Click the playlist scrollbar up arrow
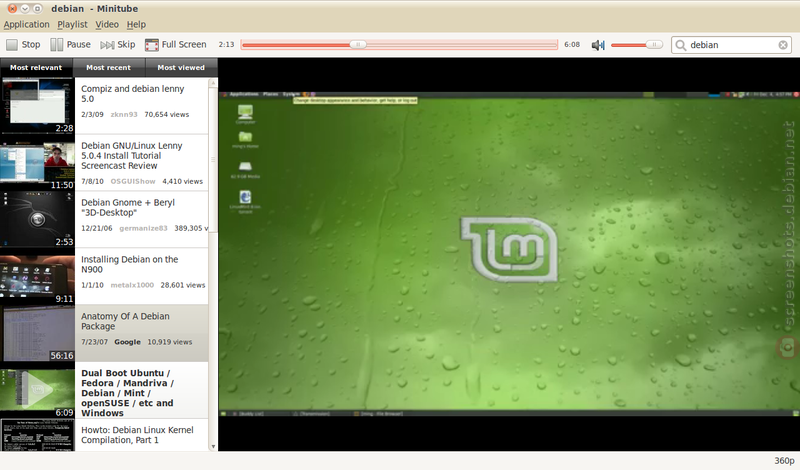Image resolution: width=800 pixels, height=470 pixels. point(213,82)
